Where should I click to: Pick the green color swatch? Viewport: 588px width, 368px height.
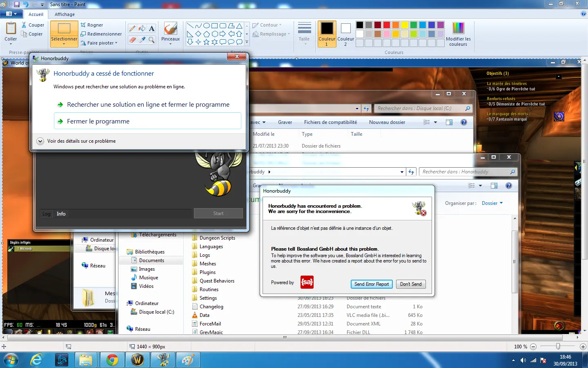click(414, 25)
